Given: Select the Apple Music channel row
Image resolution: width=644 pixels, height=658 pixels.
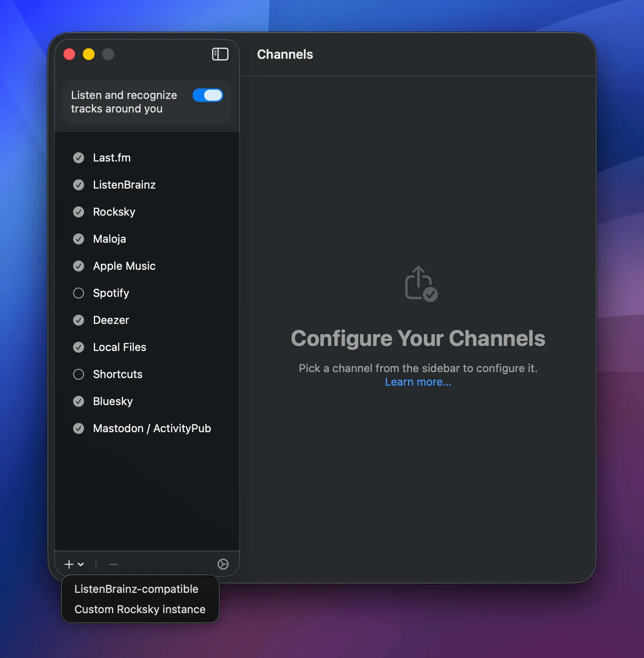Looking at the screenshot, I should (147, 266).
